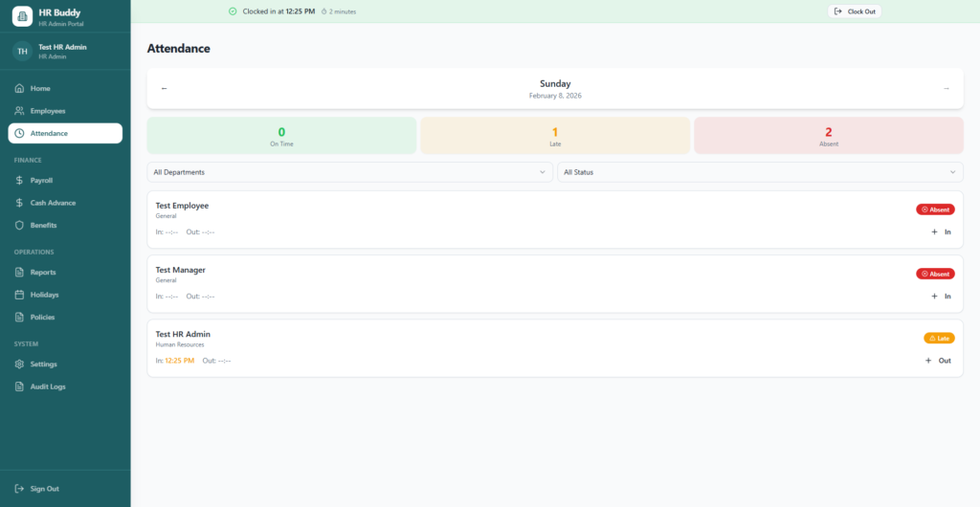The height and width of the screenshot is (507, 980).
Task: Navigate to Audit Logs page
Action: tap(47, 386)
